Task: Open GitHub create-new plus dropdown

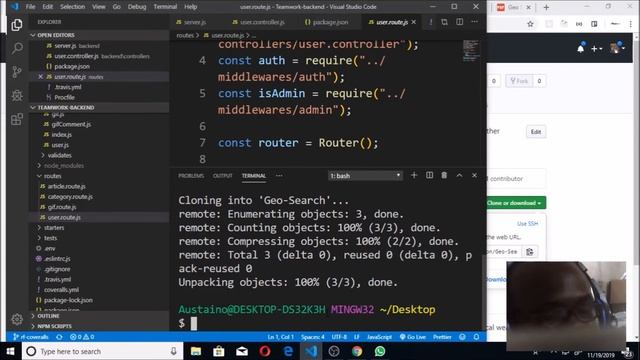Action: (x=596, y=49)
